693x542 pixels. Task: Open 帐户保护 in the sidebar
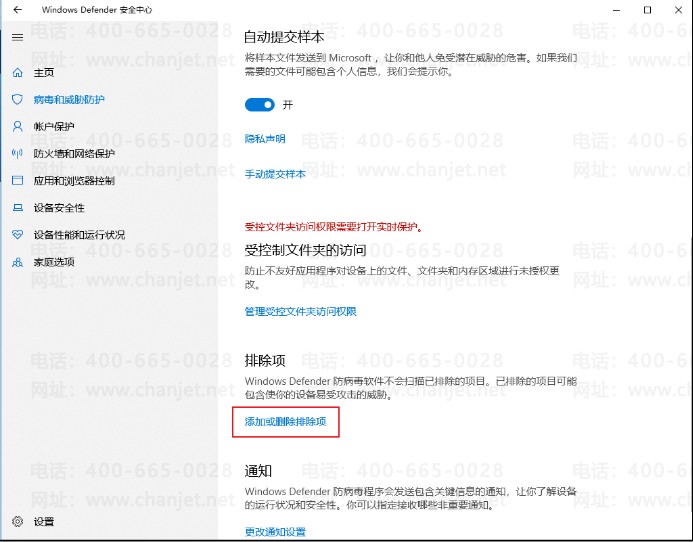[x=54, y=126]
